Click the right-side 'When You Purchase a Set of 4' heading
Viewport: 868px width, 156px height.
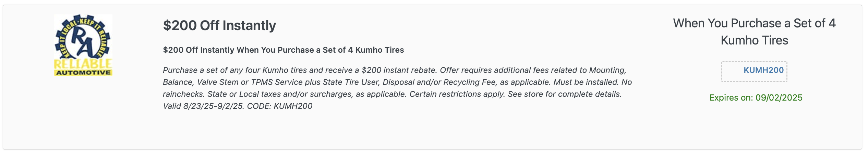tap(754, 23)
